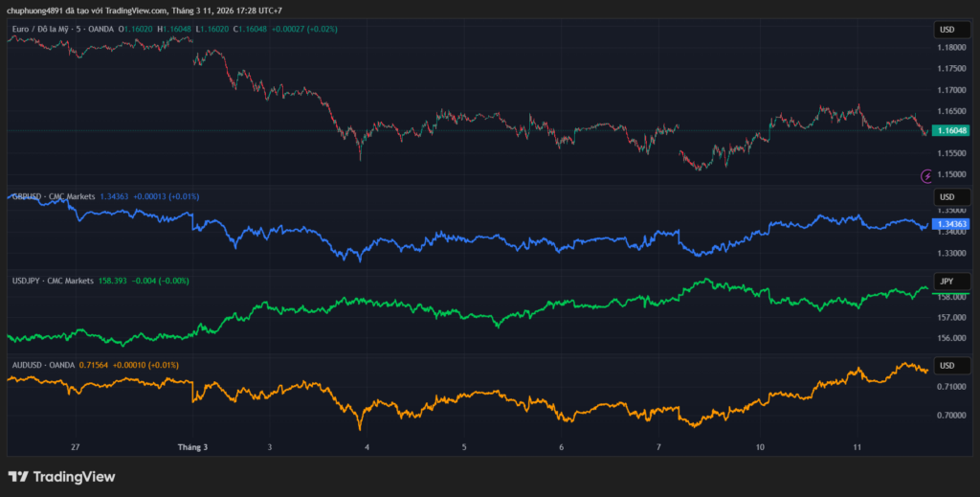This screenshot has width=980, height=497.
Task: Open the USD currency selector in the GBPUSD pane
Action: [946, 197]
